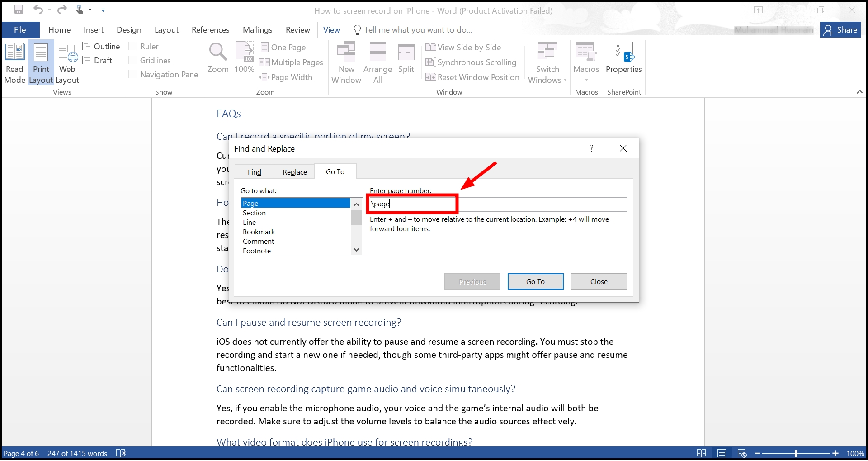Image resolution: width=868 pixels, height=461 pixels.
Task: Click the Touch/Mouse Mode icon
Action: click(x=80, y=10)
